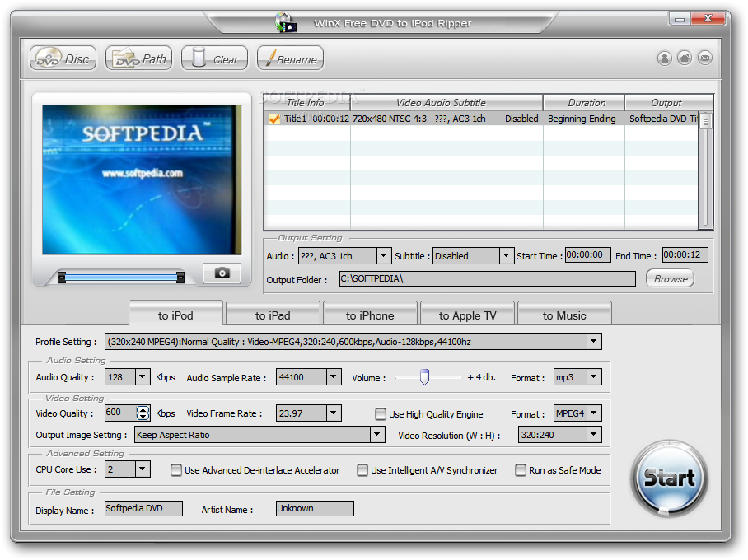The width and height of the screenshot is (748, 560).
Task: Click the Output Folder path field
Action: (x=487, y=279)
